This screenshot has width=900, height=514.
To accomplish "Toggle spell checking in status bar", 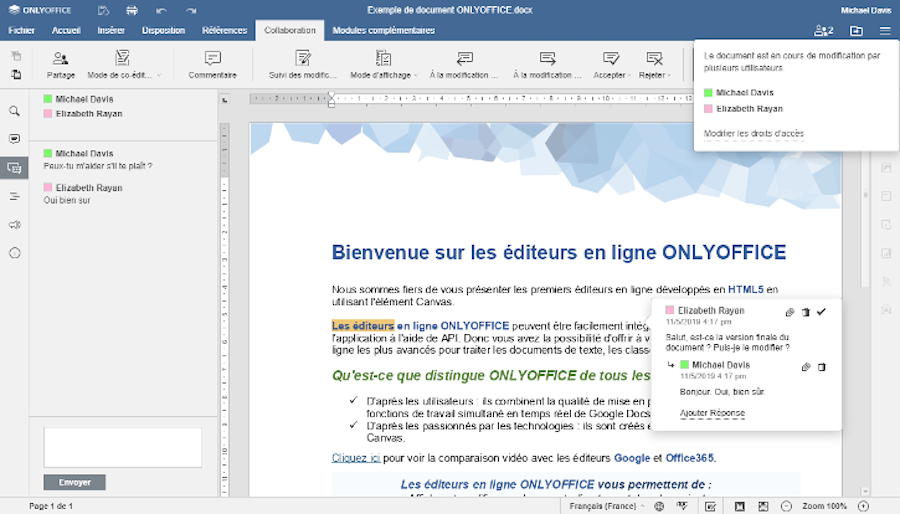I will tap(682, 506).
